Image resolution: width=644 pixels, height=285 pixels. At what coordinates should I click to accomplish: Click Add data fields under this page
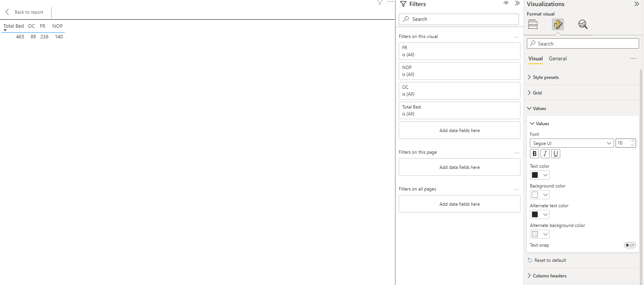coord(459,167)
